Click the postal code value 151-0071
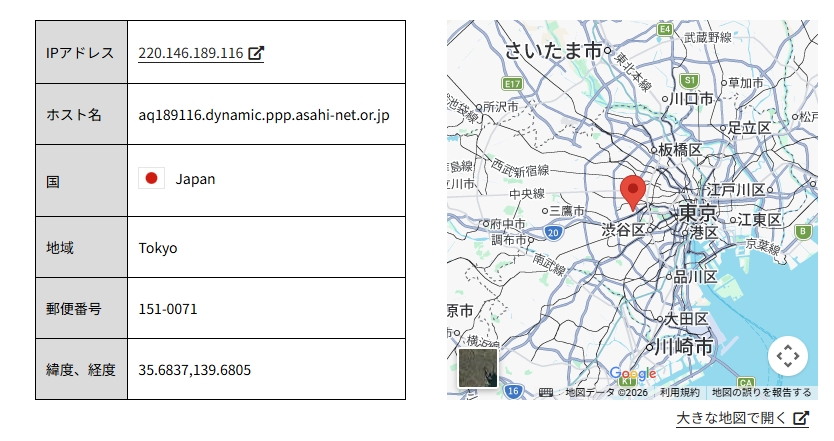Screen dimensions: 834x441 tap(168, 308)
